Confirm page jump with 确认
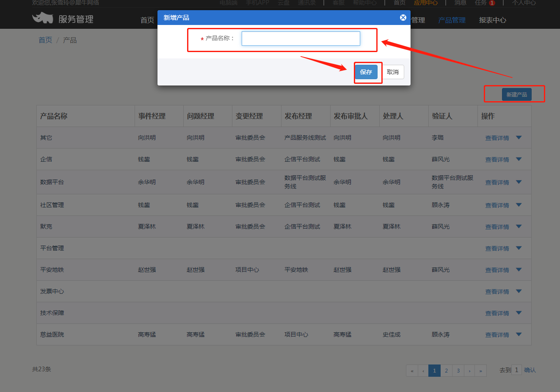Viewport: 560px width, 392px height. (x=530, y=370)
